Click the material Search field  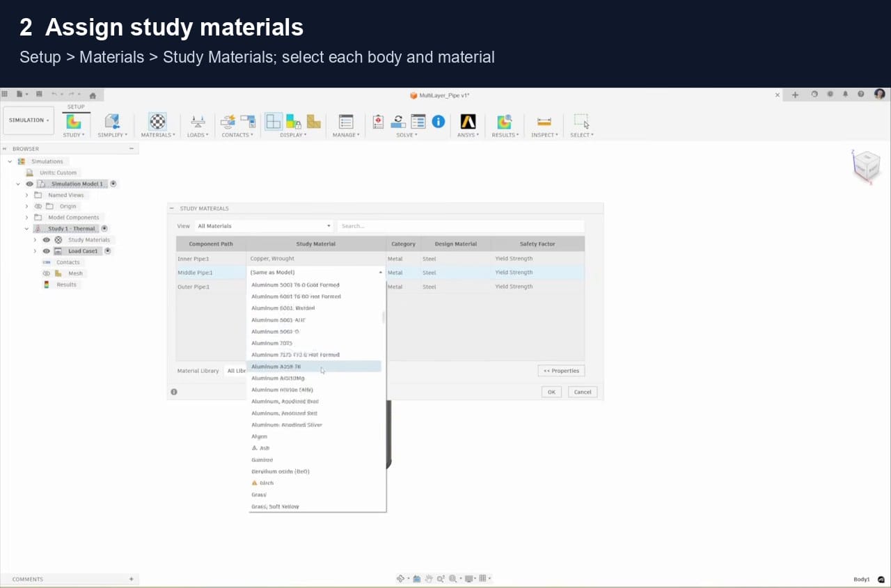pos(461,226)
